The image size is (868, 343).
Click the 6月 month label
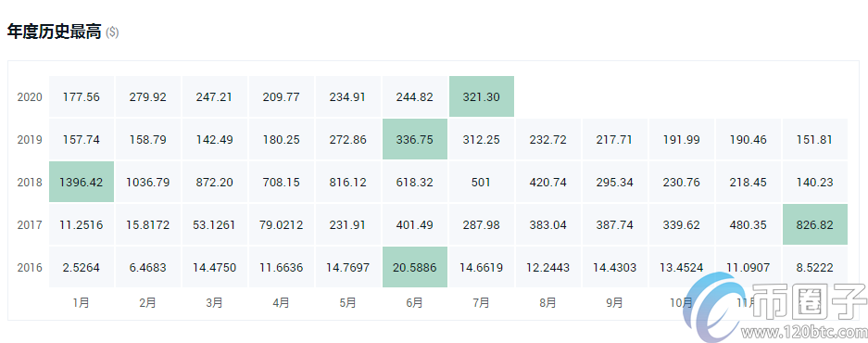(x=414, y=302)
